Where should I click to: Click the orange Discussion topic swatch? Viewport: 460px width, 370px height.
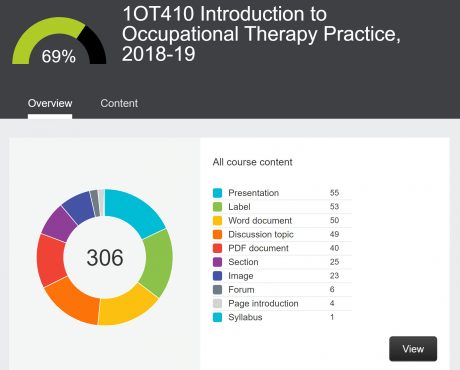[217, 234]
